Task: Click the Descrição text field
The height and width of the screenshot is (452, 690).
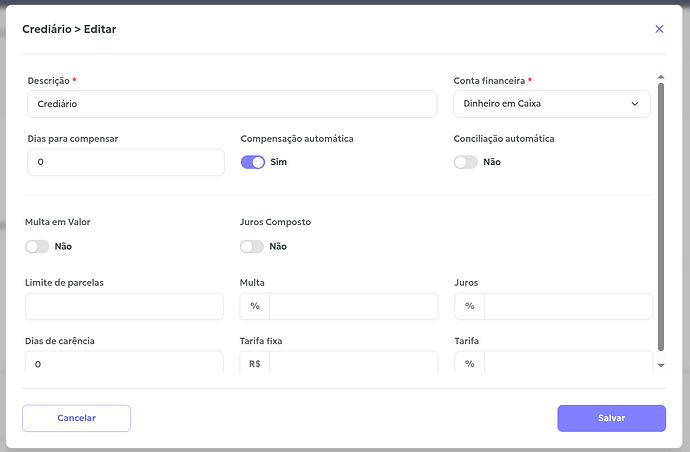Action: 232,104
